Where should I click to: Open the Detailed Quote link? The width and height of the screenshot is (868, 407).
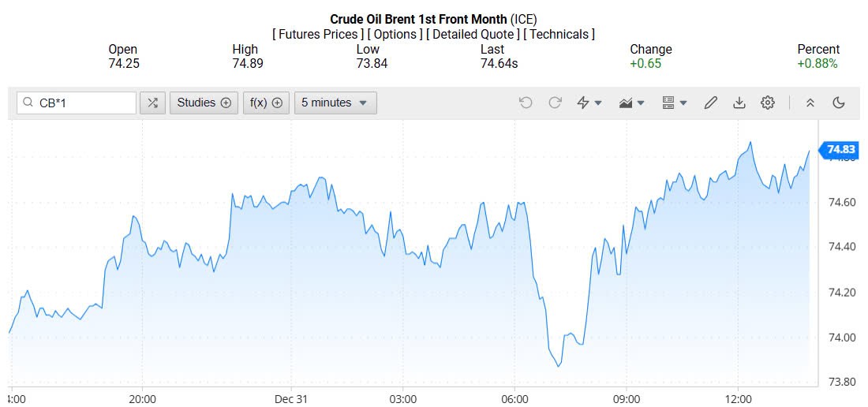(472, 34)
